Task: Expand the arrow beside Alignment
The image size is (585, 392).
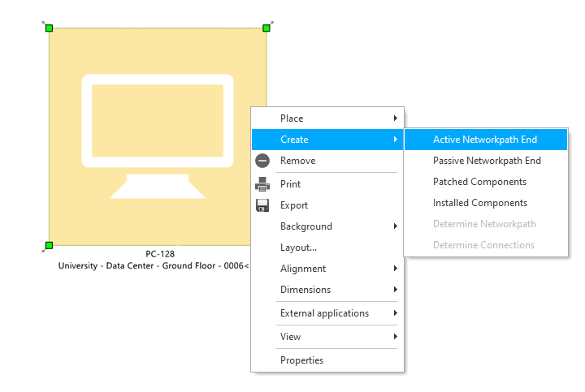Action: pos(396,269)
